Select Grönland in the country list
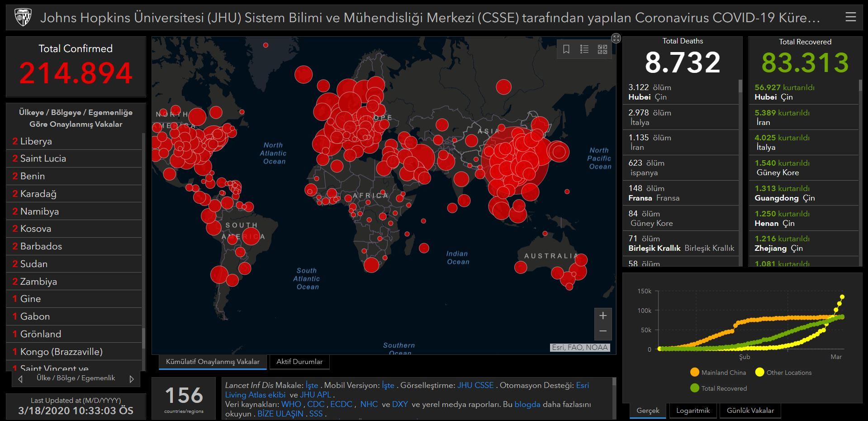Screen dimensions: 868x421 [74, 334]
